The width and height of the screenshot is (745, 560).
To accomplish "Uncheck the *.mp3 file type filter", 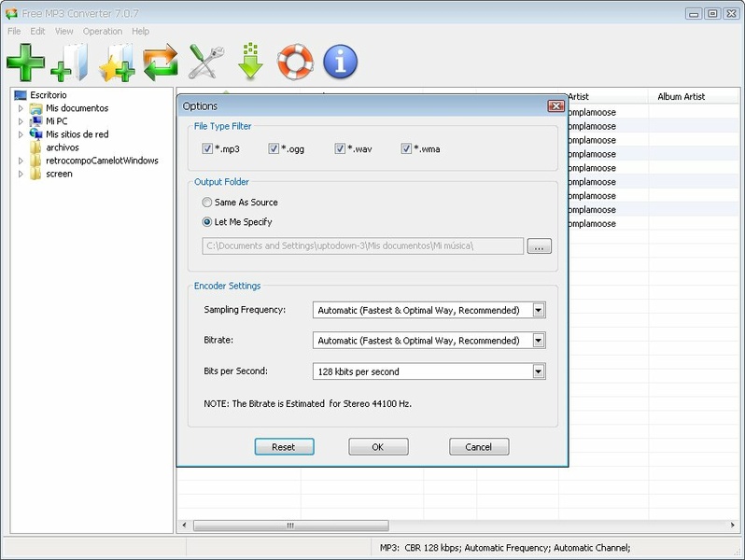I will pos(207,148).
